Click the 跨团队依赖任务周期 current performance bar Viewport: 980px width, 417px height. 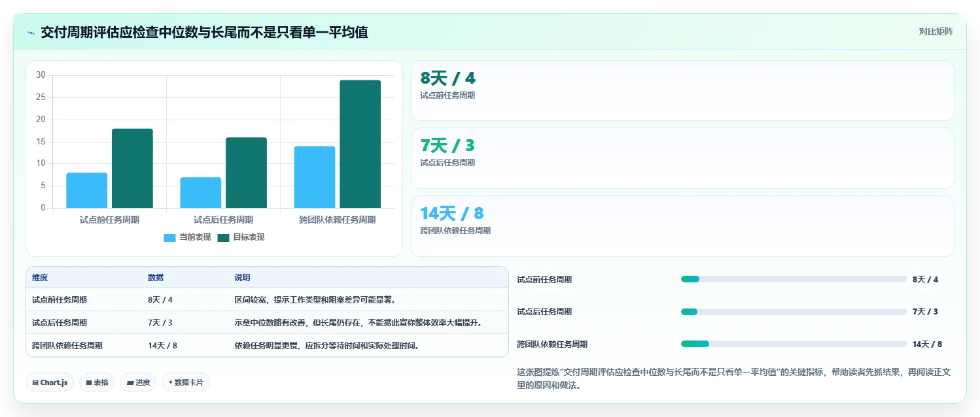click(315, 177)
